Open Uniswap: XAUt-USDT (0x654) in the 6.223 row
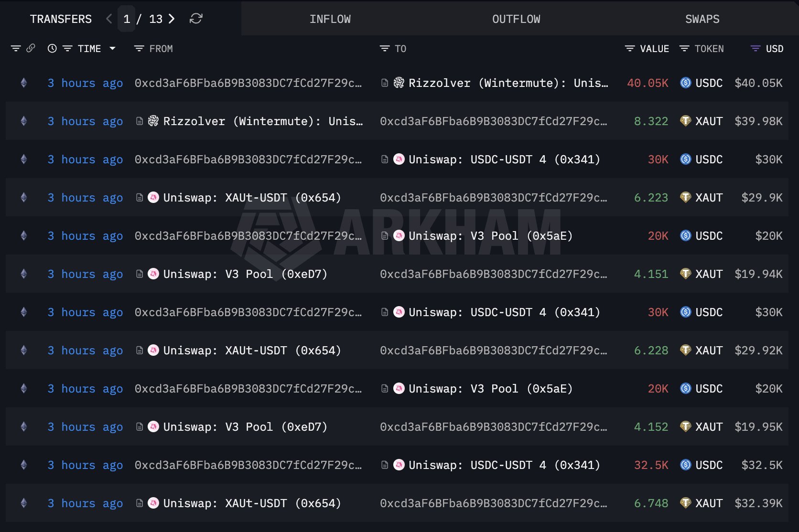The height and width of the screenshot is (532, 799). [x=252, y=198]
